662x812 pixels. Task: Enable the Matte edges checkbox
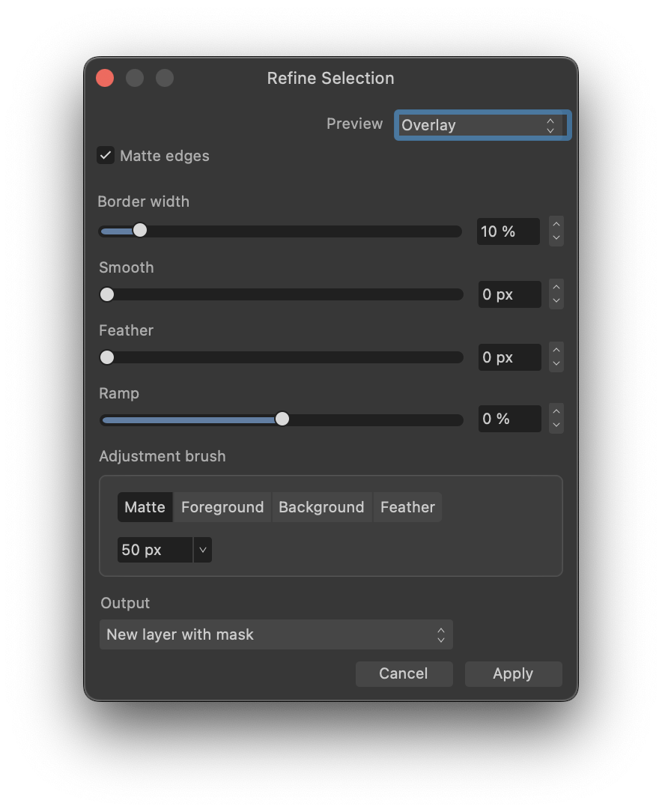pyautogui.click(x=105, y=155)
